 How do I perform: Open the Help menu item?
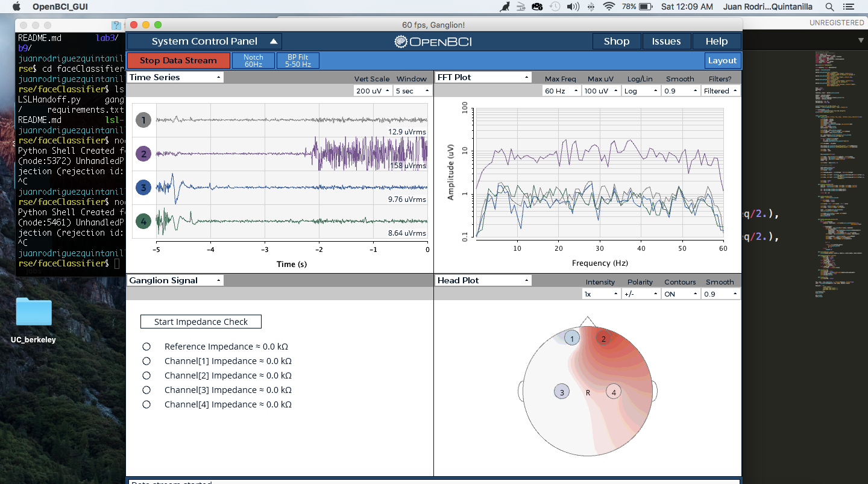[716, 42]
